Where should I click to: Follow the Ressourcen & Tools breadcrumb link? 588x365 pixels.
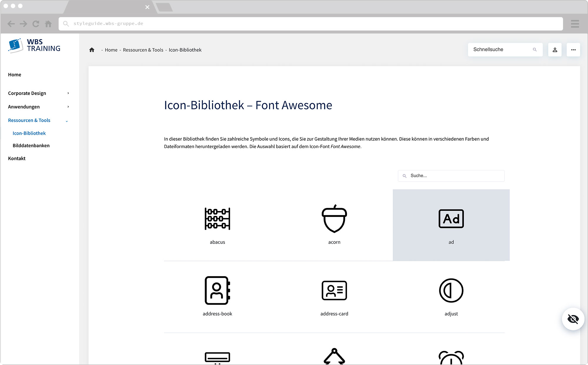[143, 50]
